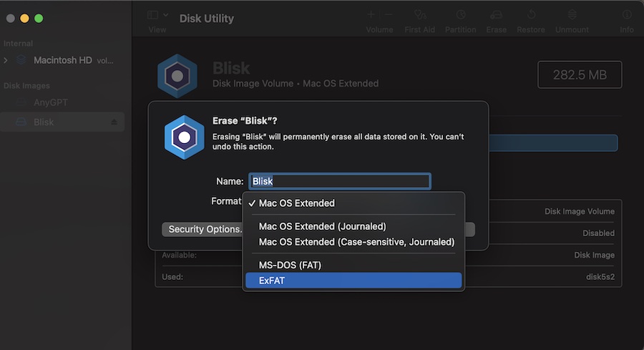
Task: Open the Info toolbar icon
Action: (627, 15)
